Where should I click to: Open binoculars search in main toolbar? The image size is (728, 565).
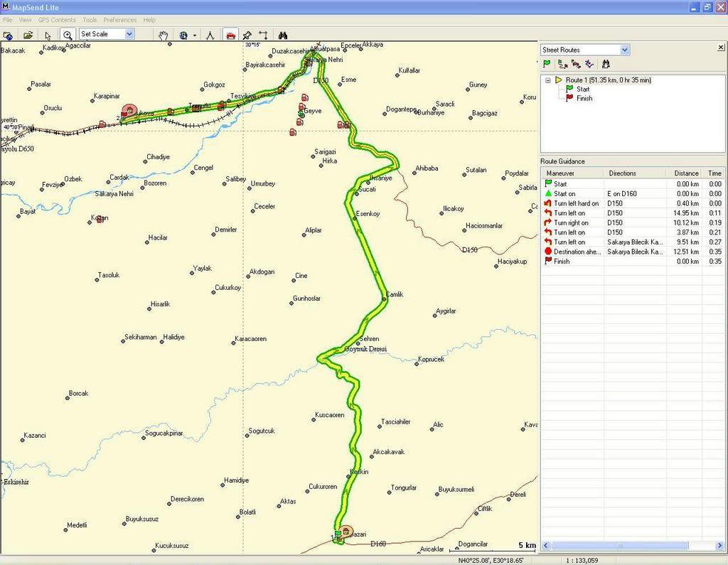tap(283, 35)
